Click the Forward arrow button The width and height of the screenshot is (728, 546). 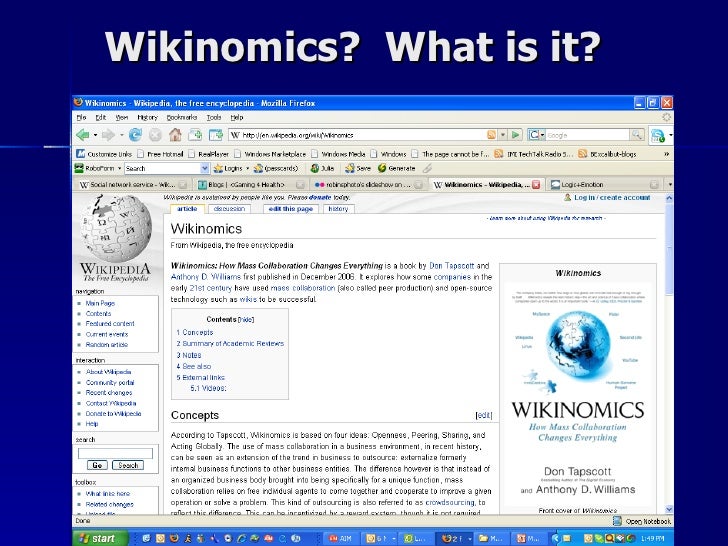[x=108, y=135]
